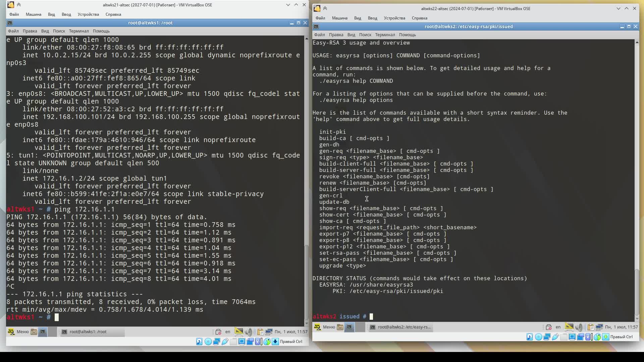This screenshot has width=644, height=362.
Task: Click network adapters status icon in altwks21 VM
Action: (x=216, y=342)
